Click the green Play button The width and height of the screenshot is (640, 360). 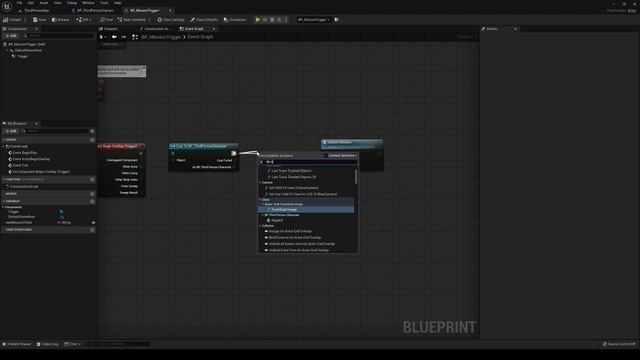click(x=258, y=20)
